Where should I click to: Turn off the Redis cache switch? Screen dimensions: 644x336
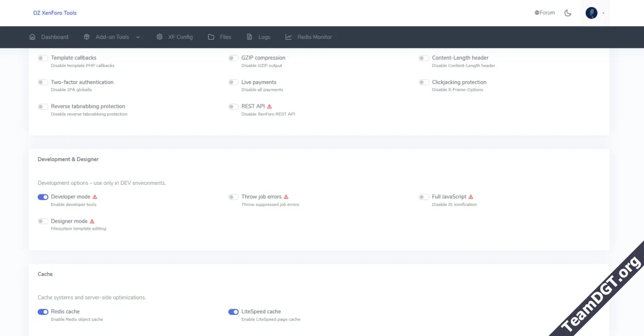(x=43, y=312)
